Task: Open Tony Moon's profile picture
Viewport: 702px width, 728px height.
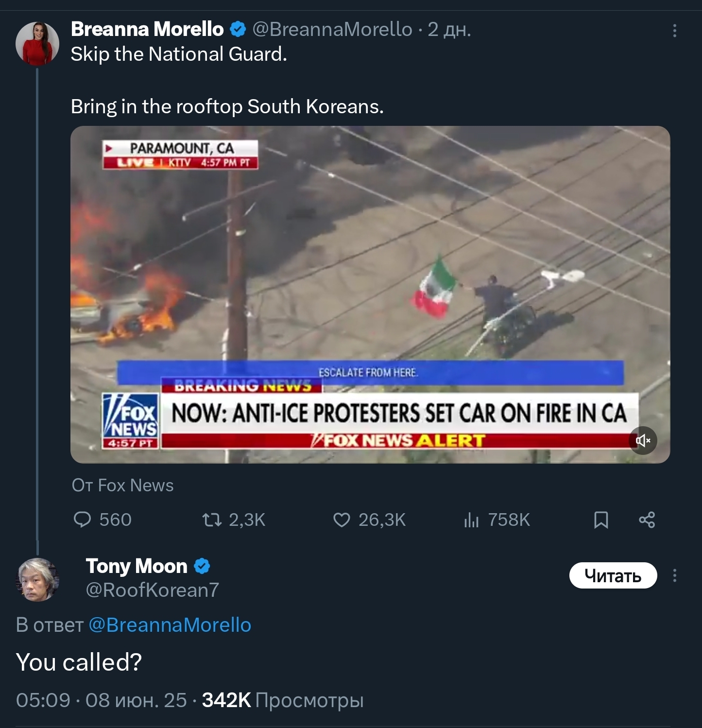Action: point(37,579)
